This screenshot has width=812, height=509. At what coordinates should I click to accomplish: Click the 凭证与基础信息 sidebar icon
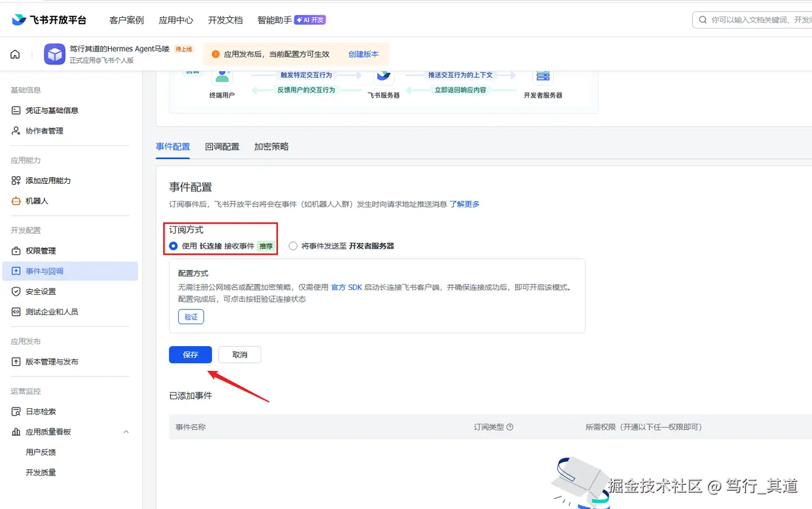(16, 110)
